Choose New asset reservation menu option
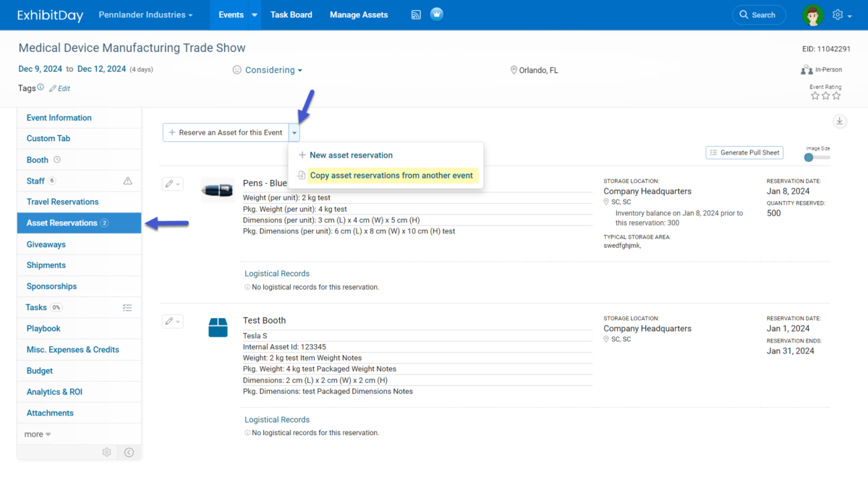 351,155
